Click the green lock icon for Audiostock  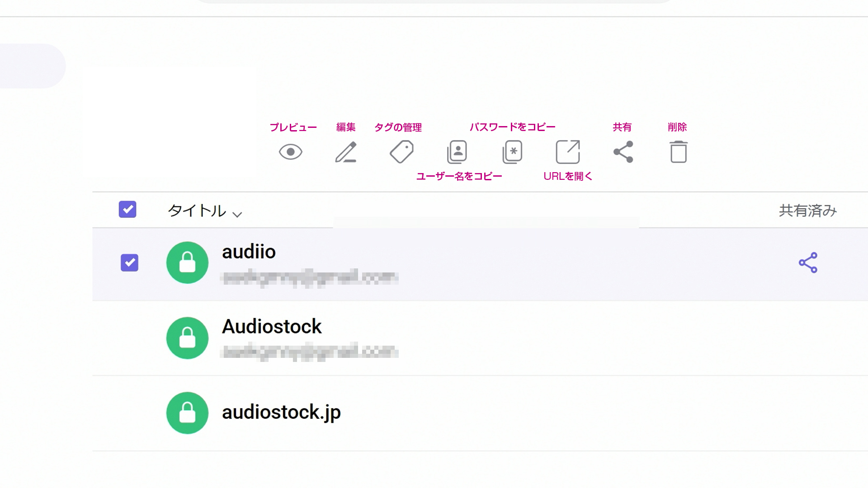point(187,338)
